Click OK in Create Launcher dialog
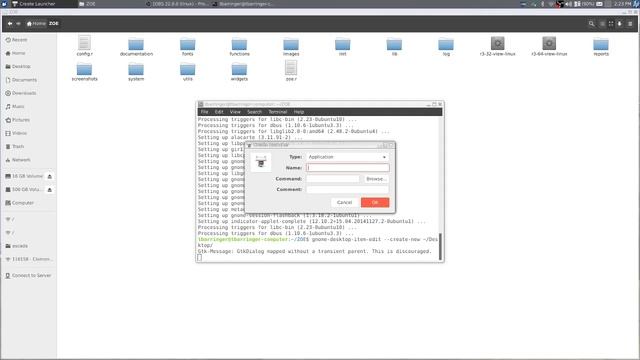The height and width of the screenshot is (360, 640). [375, 202]
